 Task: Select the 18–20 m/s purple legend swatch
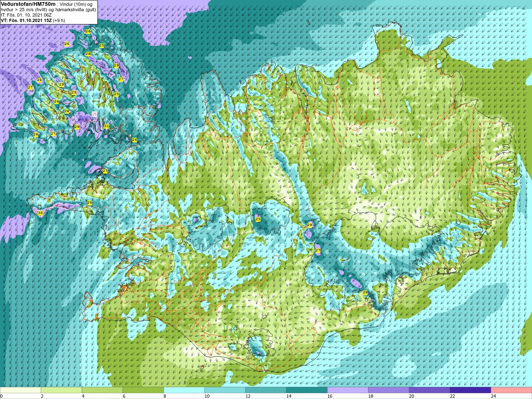click(x=389, y=390)
